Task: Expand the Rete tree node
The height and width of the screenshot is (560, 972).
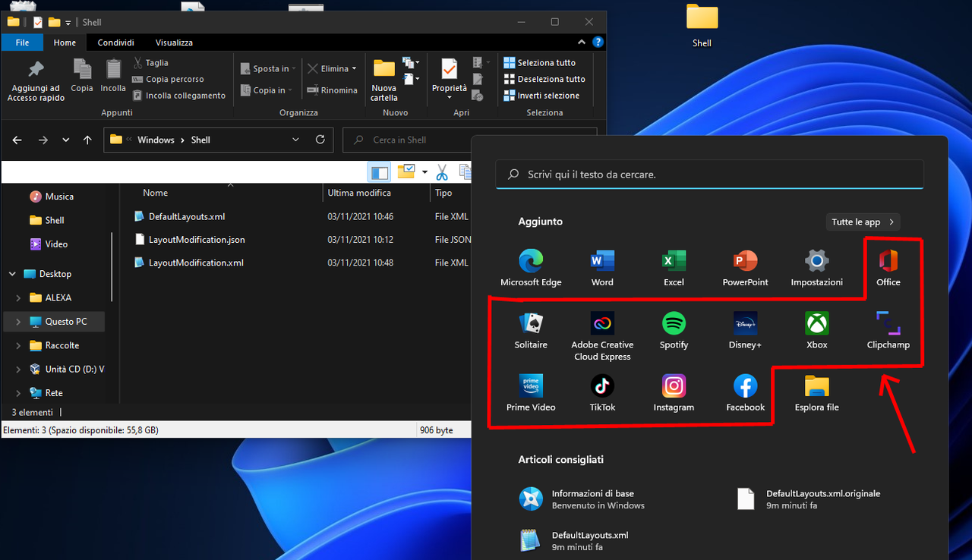Action: pos(18,393)
